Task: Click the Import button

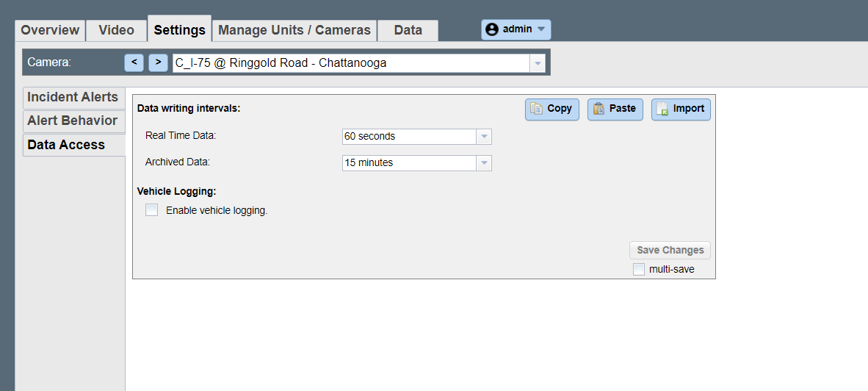Action: (x=681, y=109)
